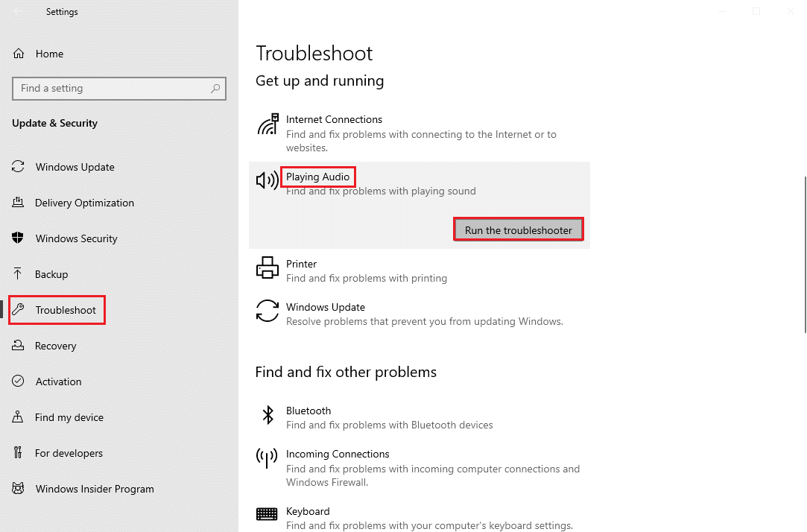
Task: Select the Windows Update circular arrows icon
Action: coord(18,167)
